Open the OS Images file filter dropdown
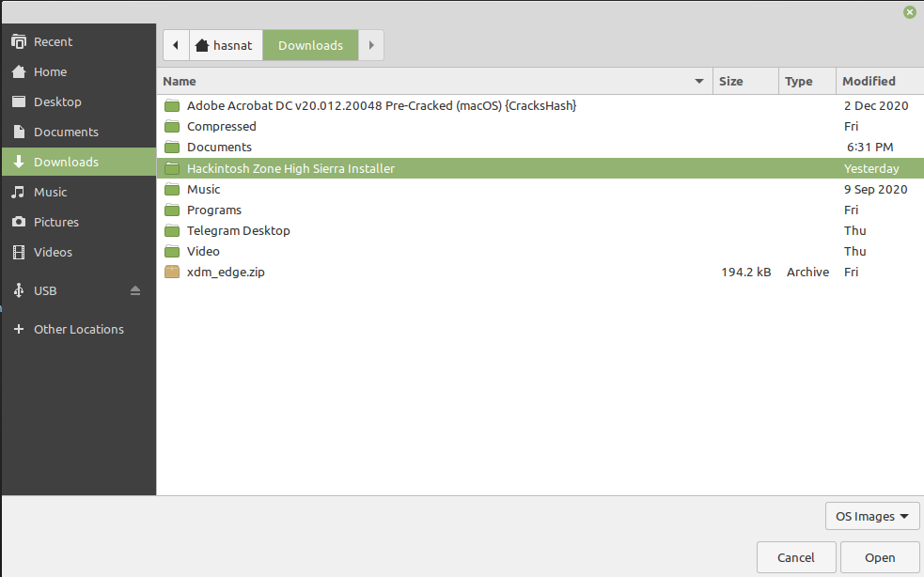The width and height of the screenshot is (924, 577). coord(872,516)
